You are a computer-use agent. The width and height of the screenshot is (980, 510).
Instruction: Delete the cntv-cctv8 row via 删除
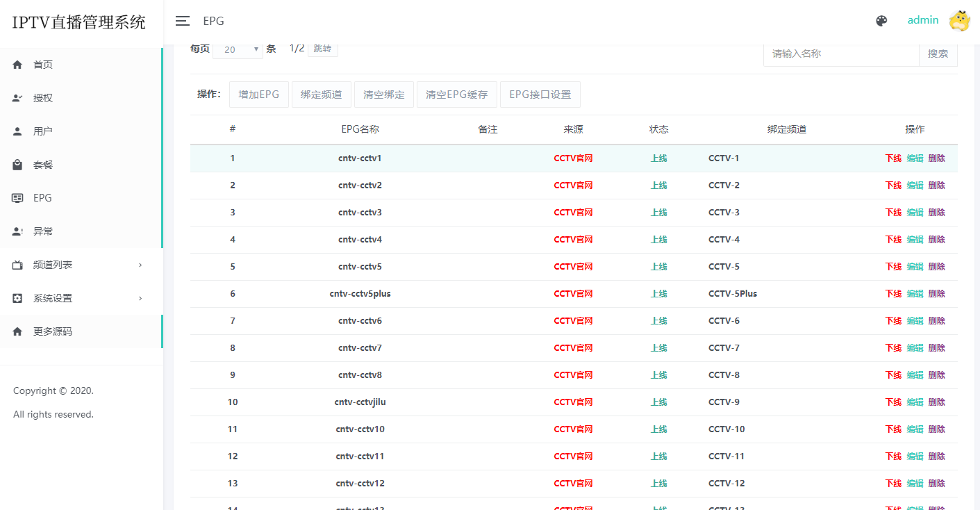(x=936, y=375)
